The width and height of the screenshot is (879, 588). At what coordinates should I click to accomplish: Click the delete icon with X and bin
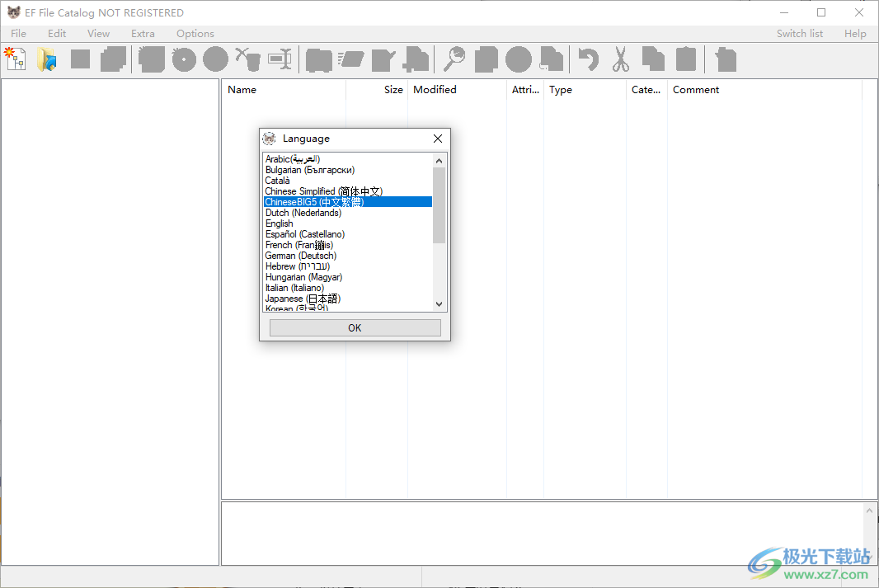(x=247, y=59)
